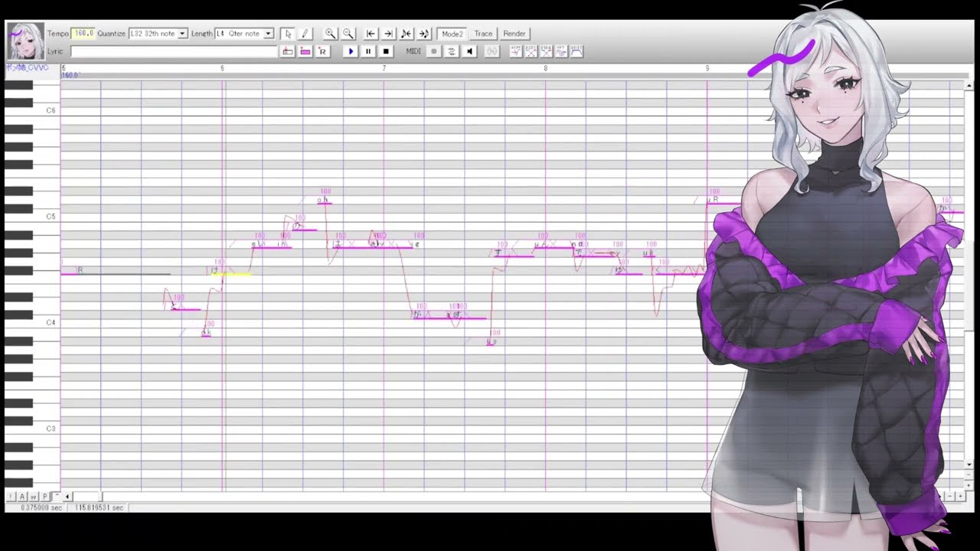Insert a rest with the R icon
This screenshot has width=980, height=551.
[322, 51]
